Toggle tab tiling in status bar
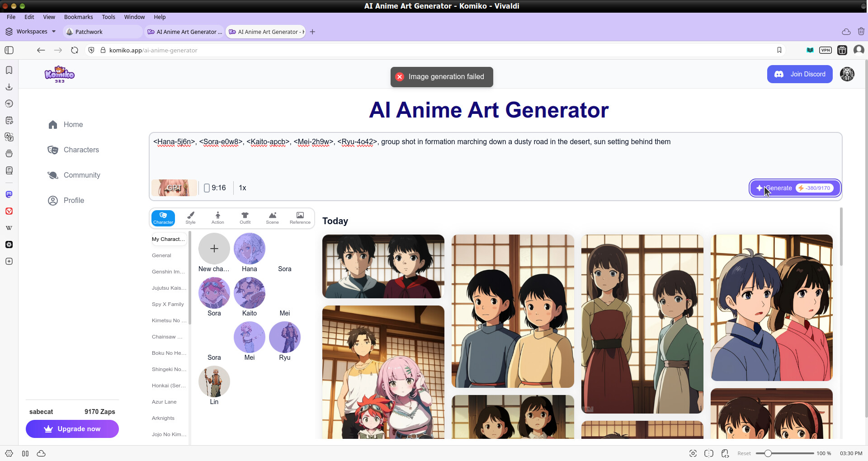The image size is (868, 461). 709,453
